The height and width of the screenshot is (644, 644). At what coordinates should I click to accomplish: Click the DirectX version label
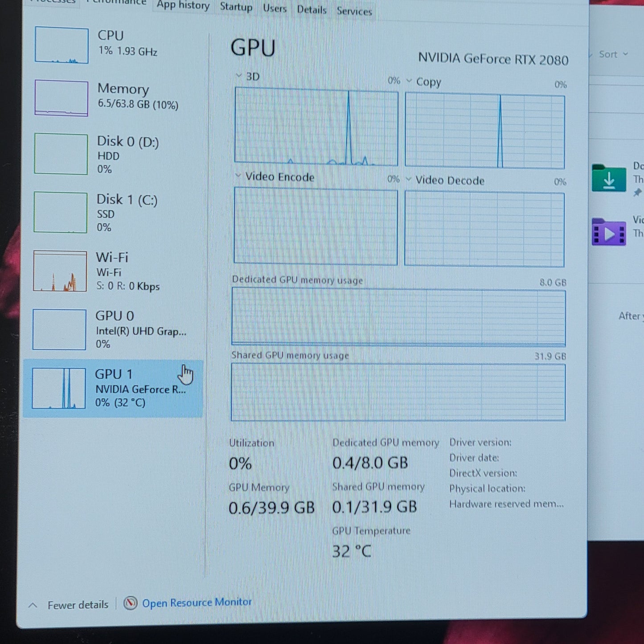(484, 473)
